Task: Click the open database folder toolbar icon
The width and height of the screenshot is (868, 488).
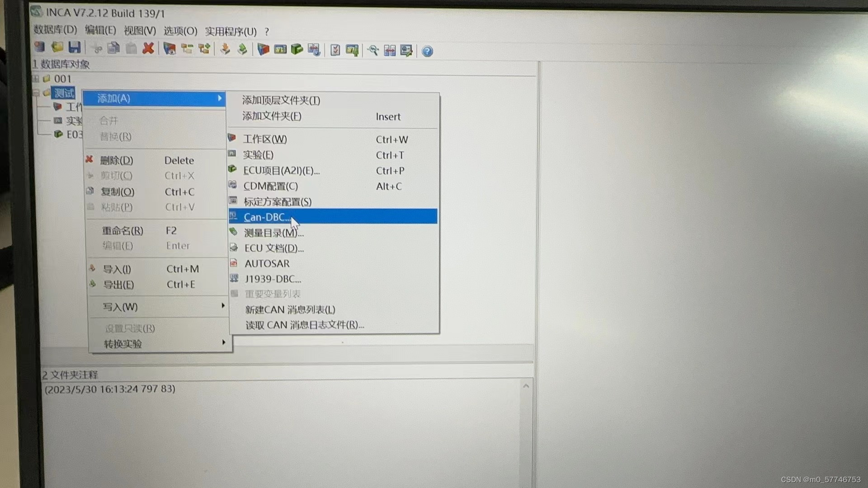Action: 57,47
